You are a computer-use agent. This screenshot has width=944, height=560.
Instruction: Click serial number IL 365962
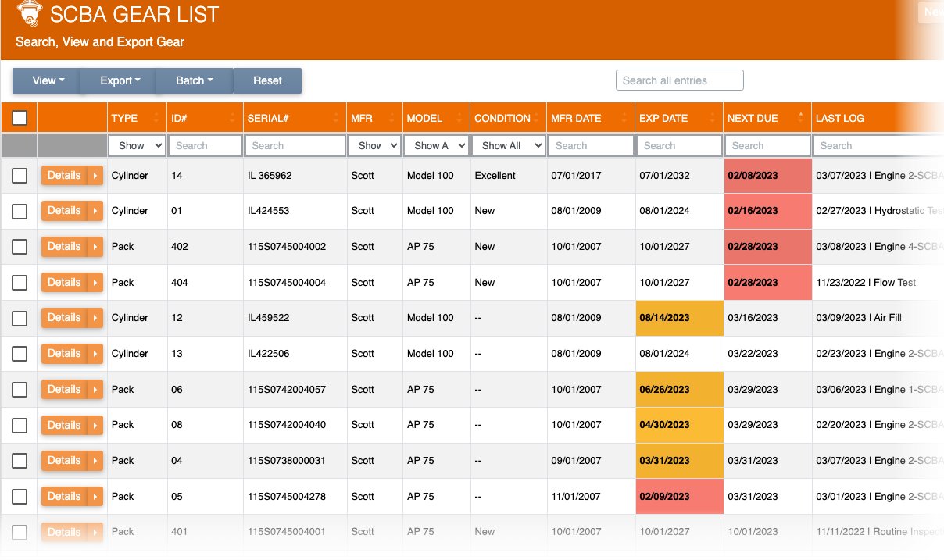coord(270,176)
